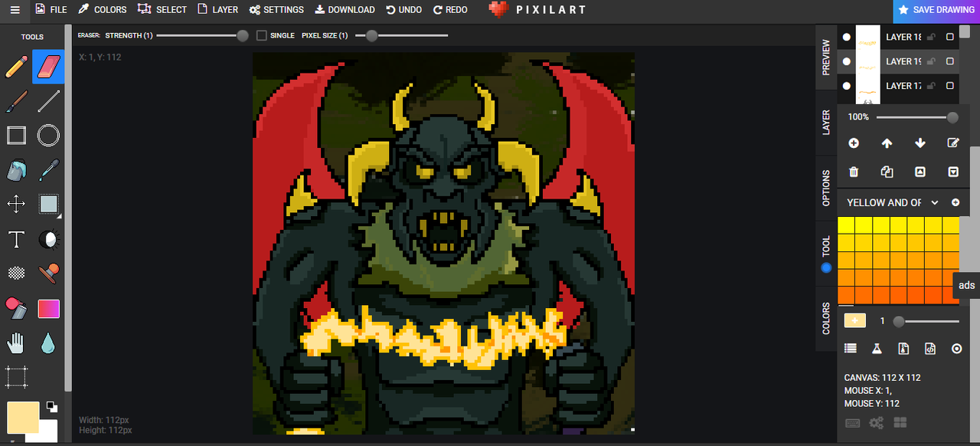Open the hamburger main menu
Screen dimensions: 980x446
click(15, 10)
